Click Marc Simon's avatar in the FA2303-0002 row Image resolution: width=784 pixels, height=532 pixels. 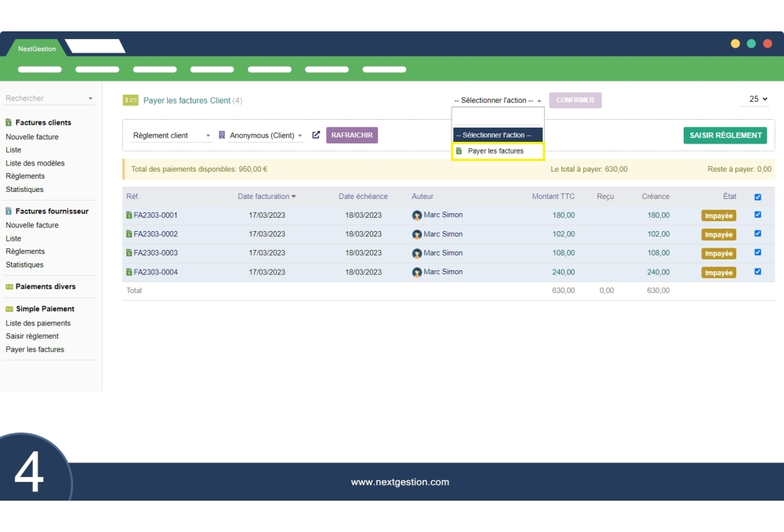coord(417,234)
